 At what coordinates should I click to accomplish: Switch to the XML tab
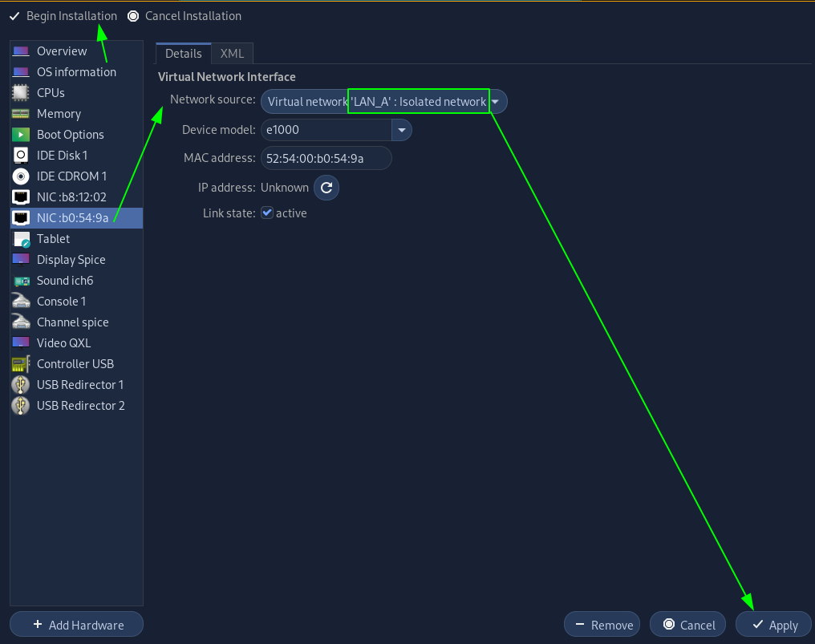pos(232,54)
